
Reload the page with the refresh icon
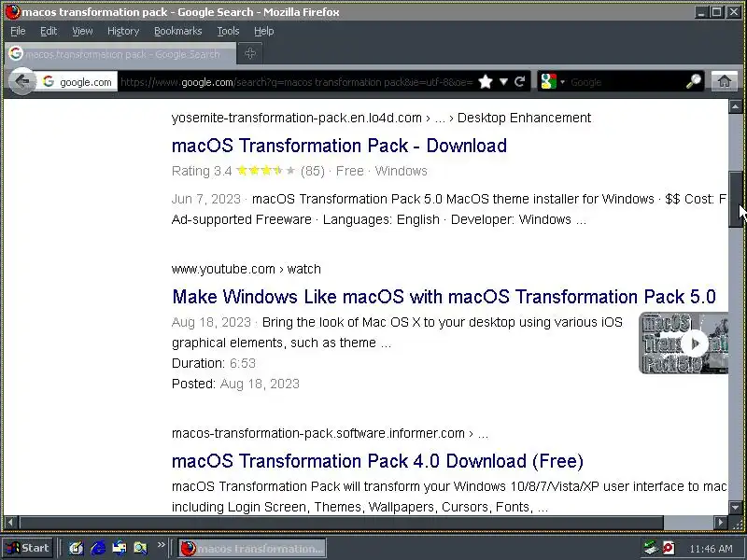pyautogui.click(x=520, y=82)
